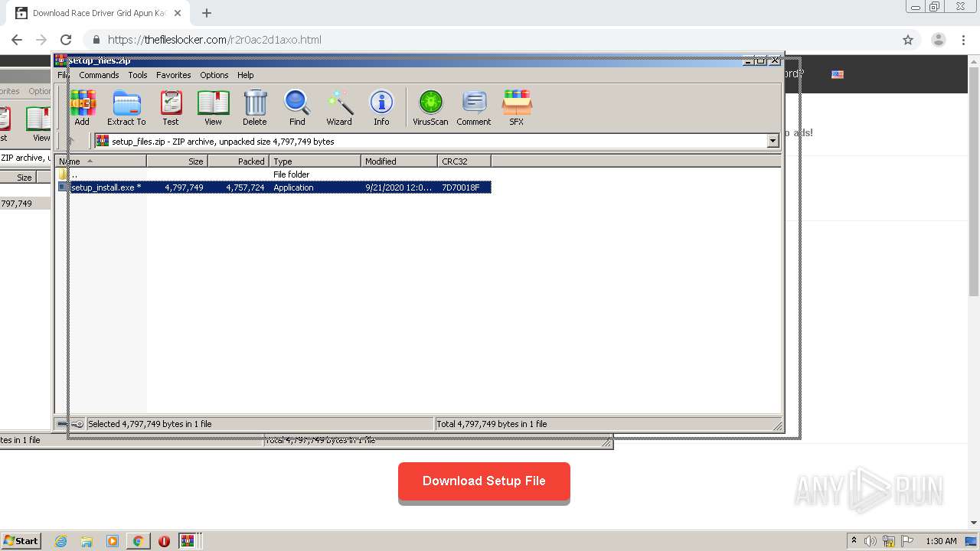The image size is (980, 551).
Task: Run VirusScan from toolbar
Action: click(x=430, y=107)
